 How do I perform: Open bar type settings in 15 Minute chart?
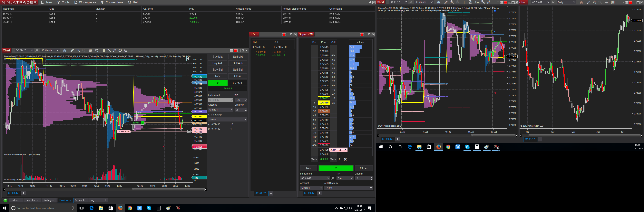click(65, 50)
